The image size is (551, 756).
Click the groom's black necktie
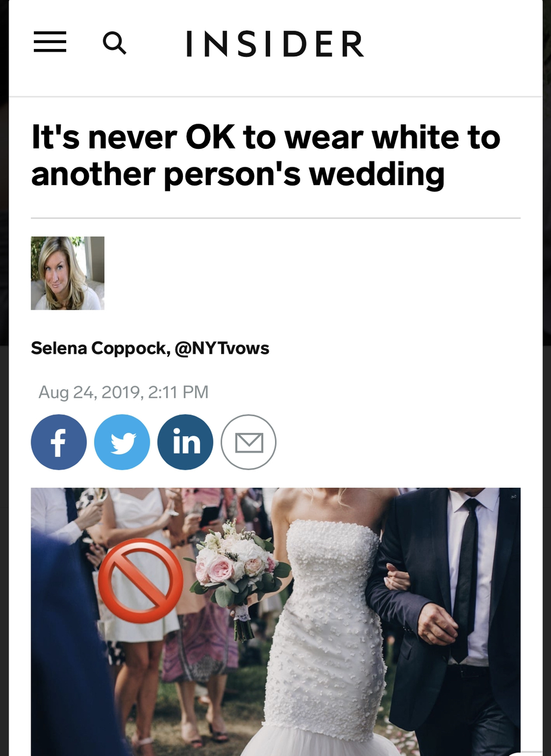coord(464,581)
